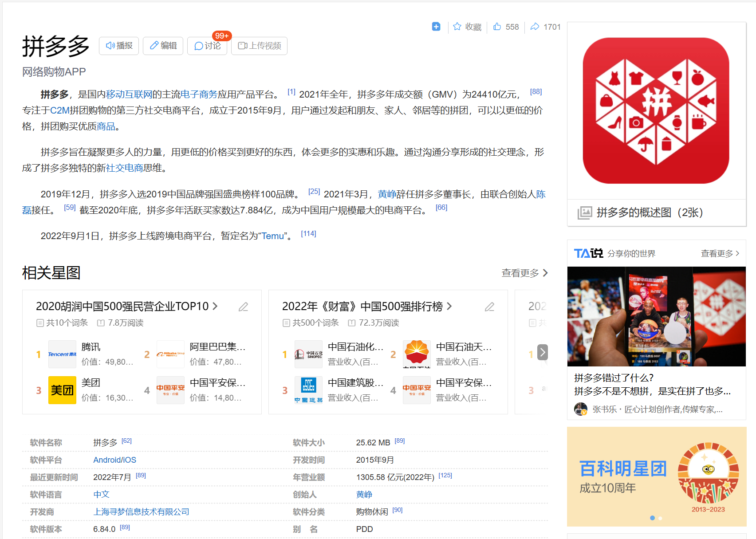
Task: Open the 美团 entry name
Action: [91, 383]
